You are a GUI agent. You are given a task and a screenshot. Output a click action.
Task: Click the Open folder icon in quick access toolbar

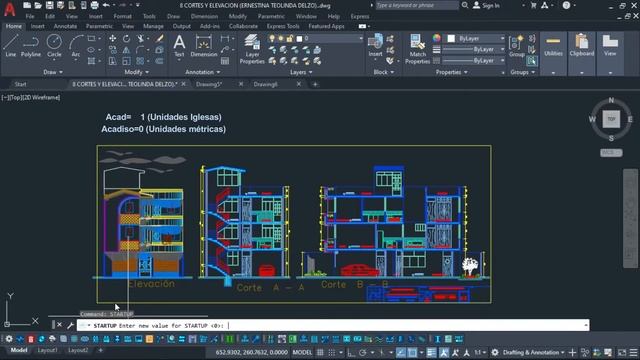[38, 5]
